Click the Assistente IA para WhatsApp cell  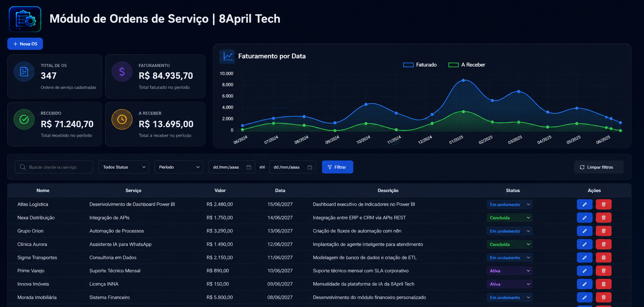(x=120, y=244)
